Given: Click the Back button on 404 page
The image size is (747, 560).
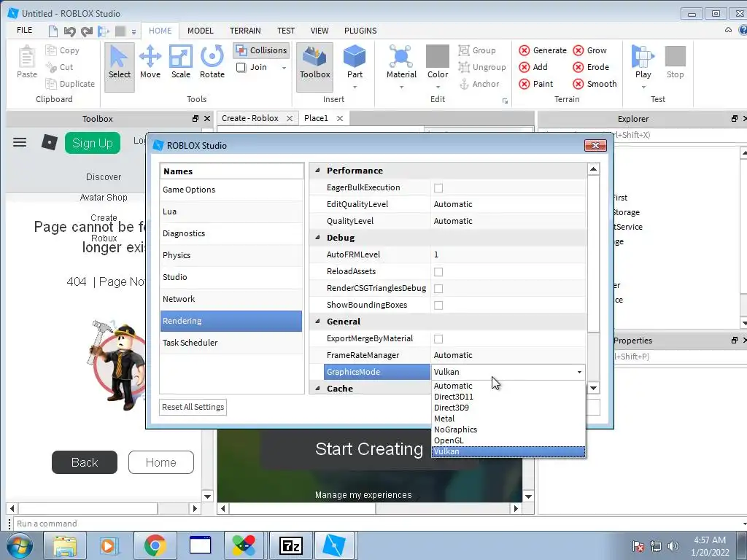Looking at the screenshot, I should click(x=85, y=462).
